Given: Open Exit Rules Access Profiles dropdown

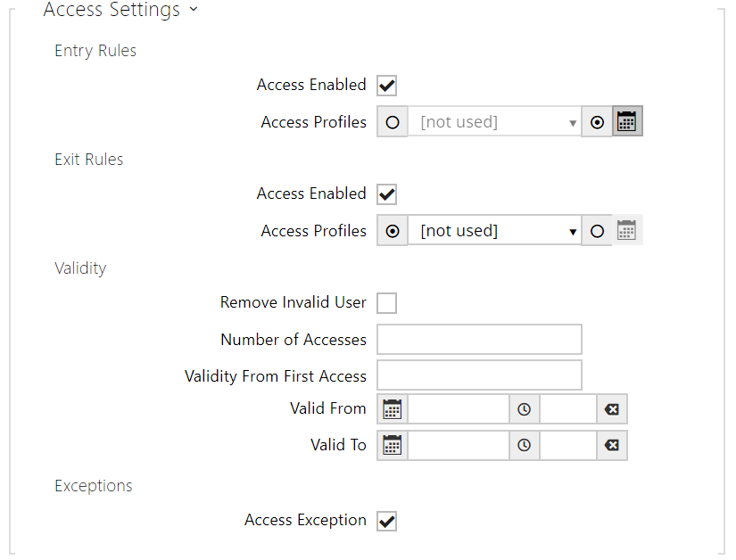Looking at the screenshot, I should coord(494,231).
